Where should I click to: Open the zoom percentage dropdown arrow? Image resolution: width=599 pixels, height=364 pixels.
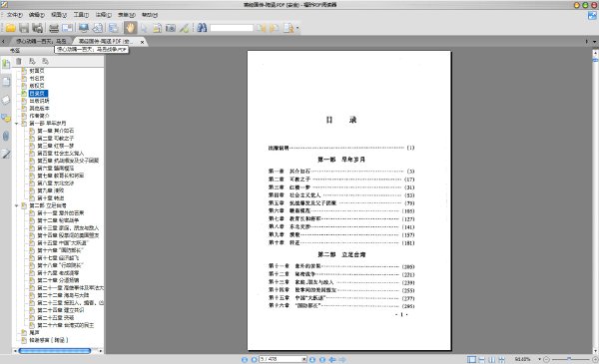coord(539,359)
